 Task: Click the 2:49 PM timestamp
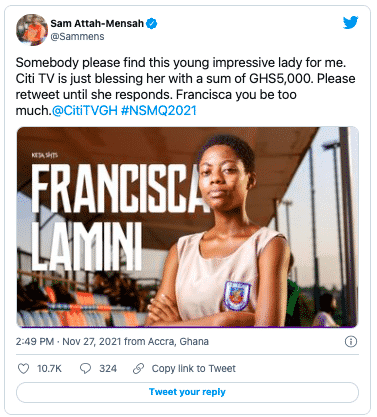point(35,342)
